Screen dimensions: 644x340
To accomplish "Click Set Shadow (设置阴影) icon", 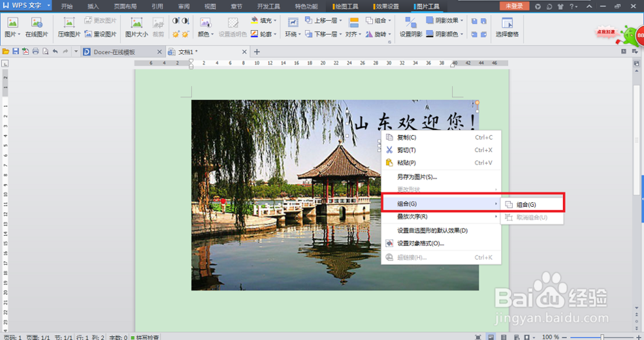I will [411, 23].
